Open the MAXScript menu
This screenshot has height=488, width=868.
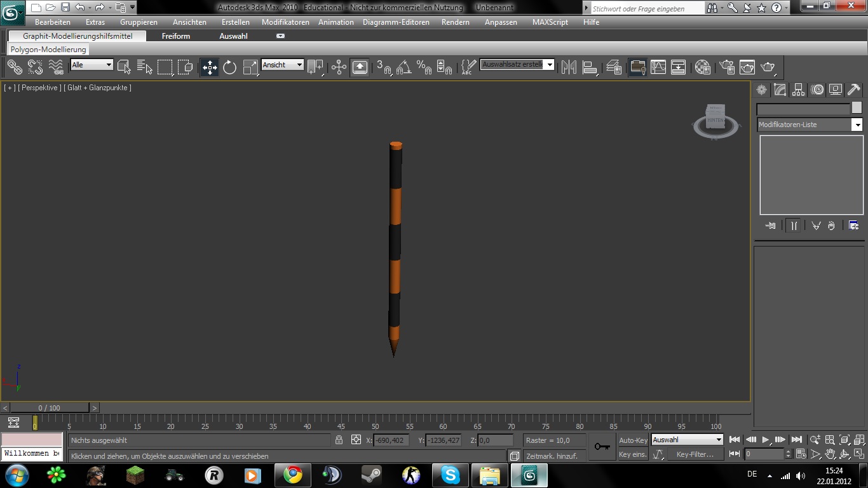click(x=550, y=22)
